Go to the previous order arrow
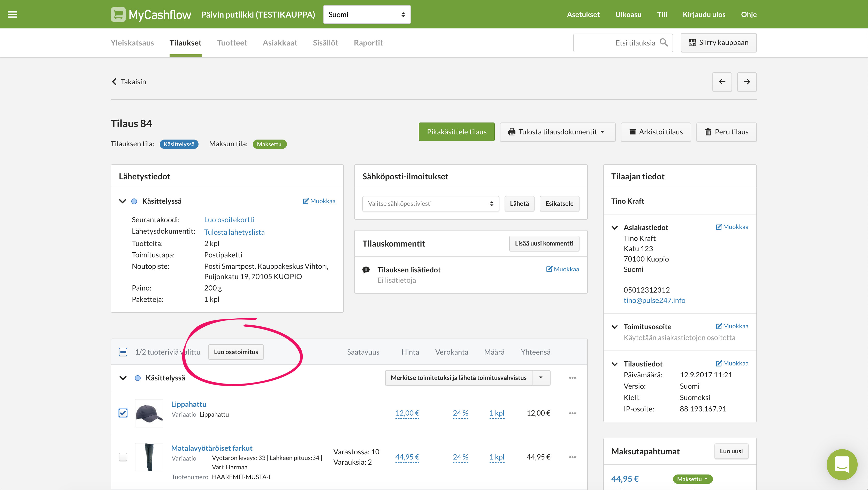 point(722,82)
